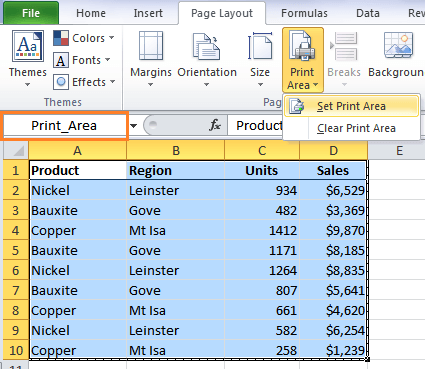The height and width of the screenshot is (369, 425).
Task: Switch to the Data tab
Action: coord(368,13)
